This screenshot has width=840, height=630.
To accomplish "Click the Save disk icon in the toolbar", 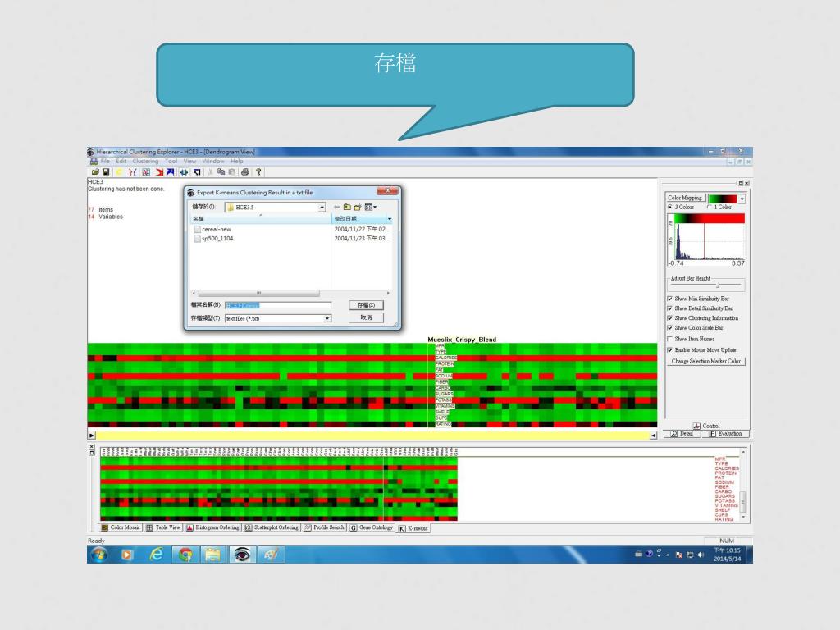I will click(106, 172).
